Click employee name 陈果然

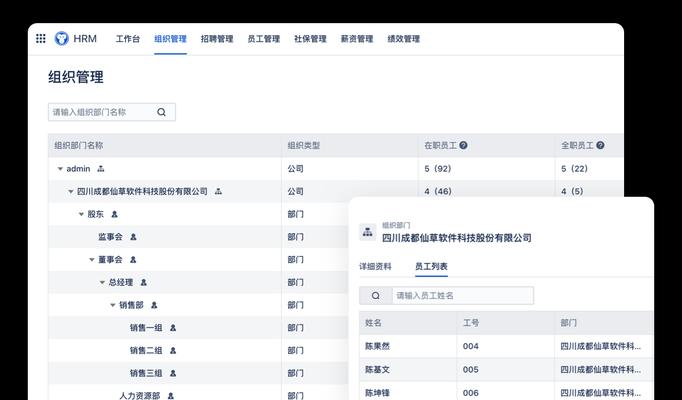point(378,347)
